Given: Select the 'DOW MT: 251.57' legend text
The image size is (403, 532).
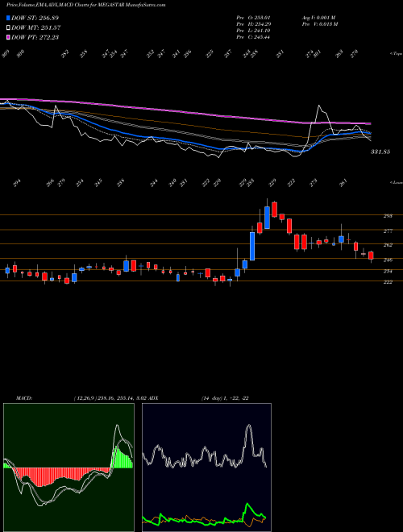Looking at the screenshot, I should (x=36, y=27).
